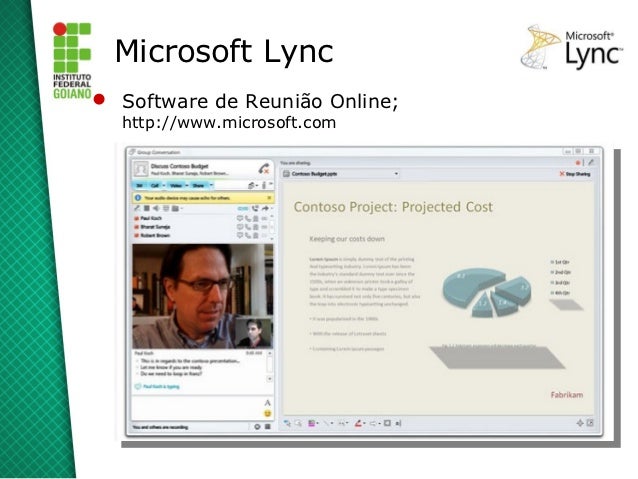Click the insert image annotation icon
Image resolution: width=638 pixels, height=479 pixels.
[x=398, y=423]
